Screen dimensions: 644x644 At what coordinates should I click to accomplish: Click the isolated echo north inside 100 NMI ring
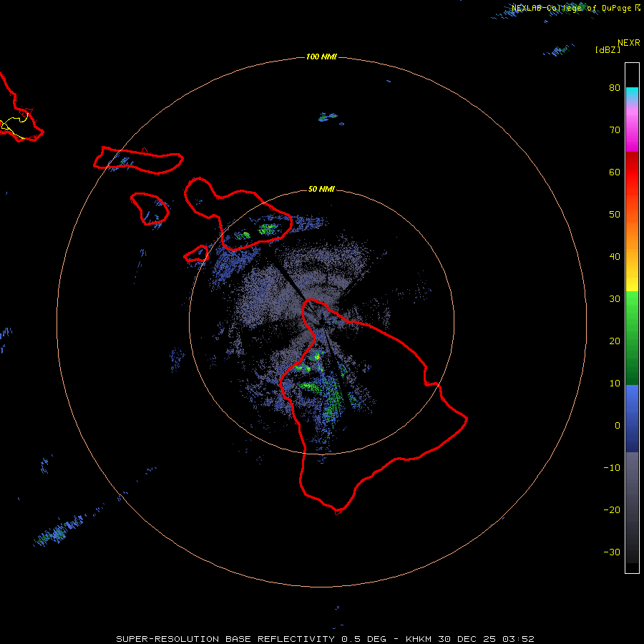pos(328,117)
